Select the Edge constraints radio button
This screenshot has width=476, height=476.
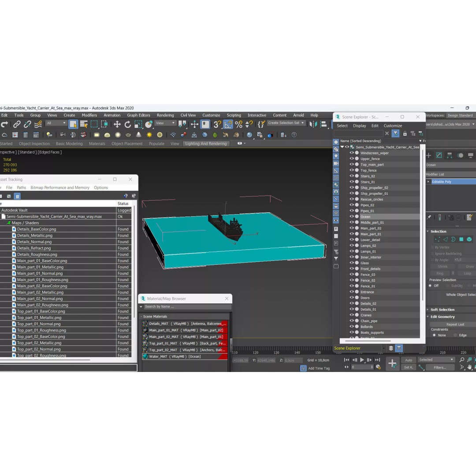pyautogui.click(x=455, y=335)
